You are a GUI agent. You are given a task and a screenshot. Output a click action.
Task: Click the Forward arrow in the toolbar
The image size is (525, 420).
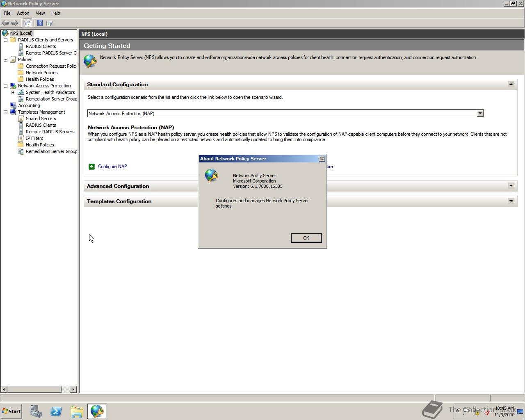click(x=15, y=23)
